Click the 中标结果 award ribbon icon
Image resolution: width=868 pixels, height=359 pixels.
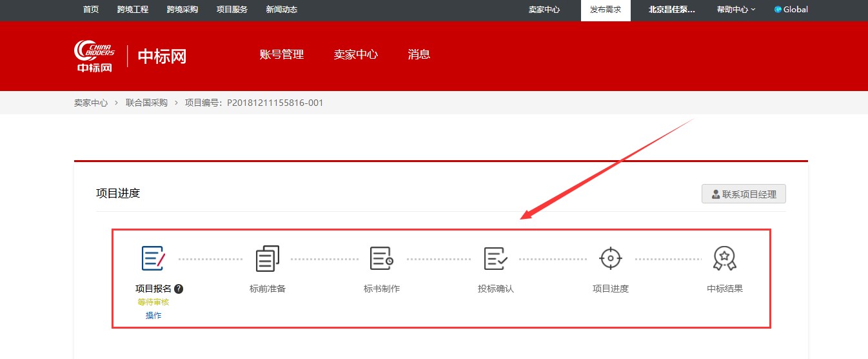(725, 258)
